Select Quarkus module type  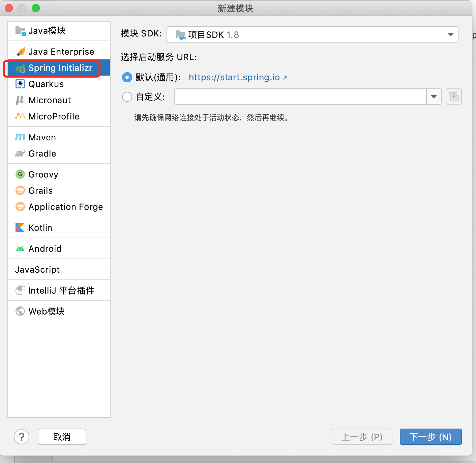(x=59, y=84)
